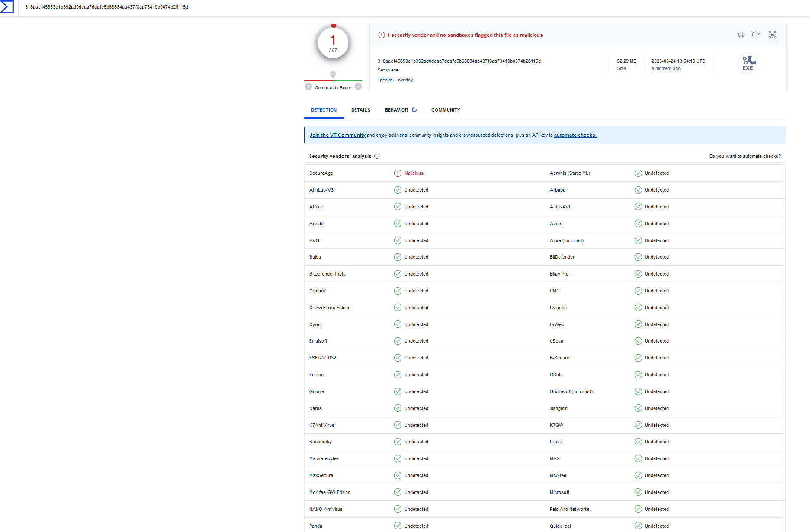Click the Bkav Pro vendor name

pos(559,274)
